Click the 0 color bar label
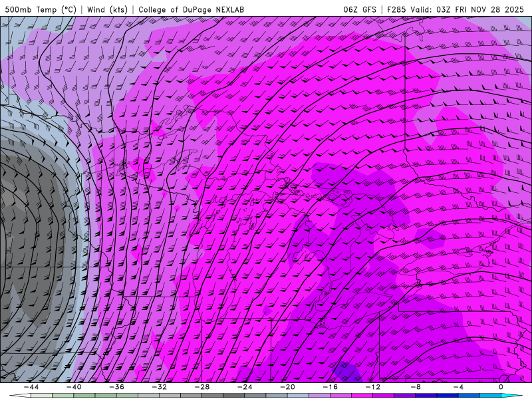This screenshot has width=532, height=399. (501, 387)
